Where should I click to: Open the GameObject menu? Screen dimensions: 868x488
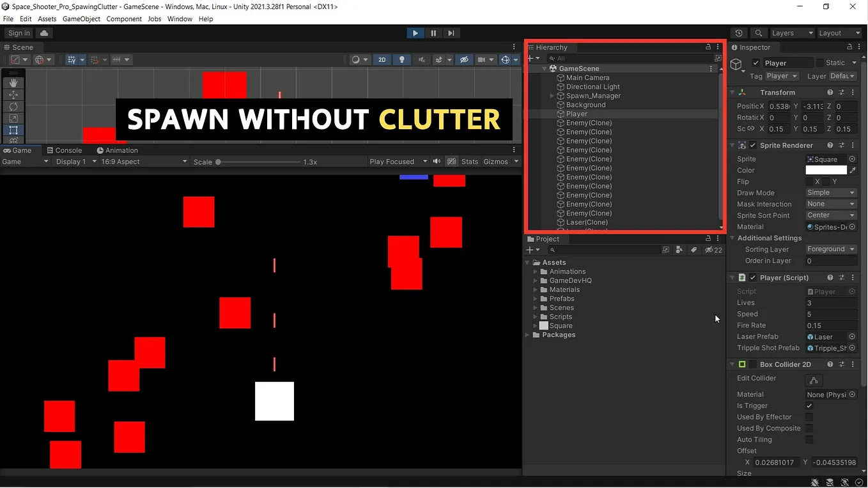point(81,19)
